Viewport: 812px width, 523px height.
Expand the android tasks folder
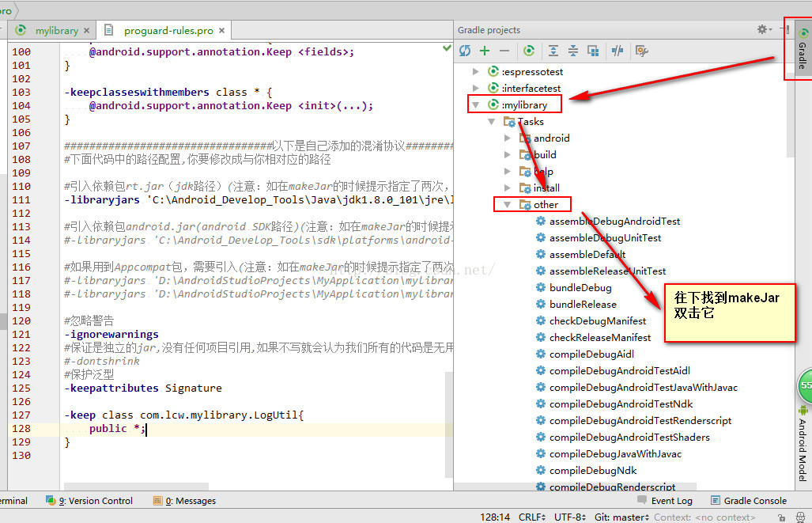[x=508, y=138]
